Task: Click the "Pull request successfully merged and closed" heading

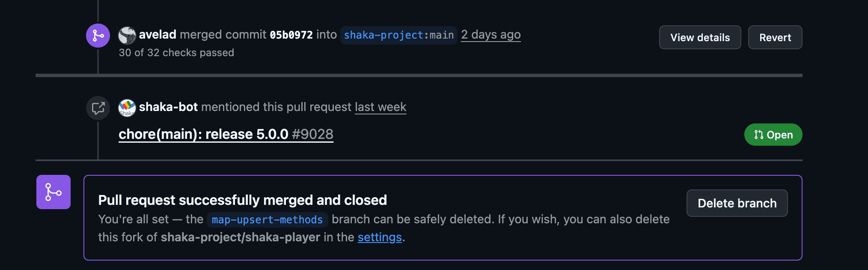Action: [242, 200]
